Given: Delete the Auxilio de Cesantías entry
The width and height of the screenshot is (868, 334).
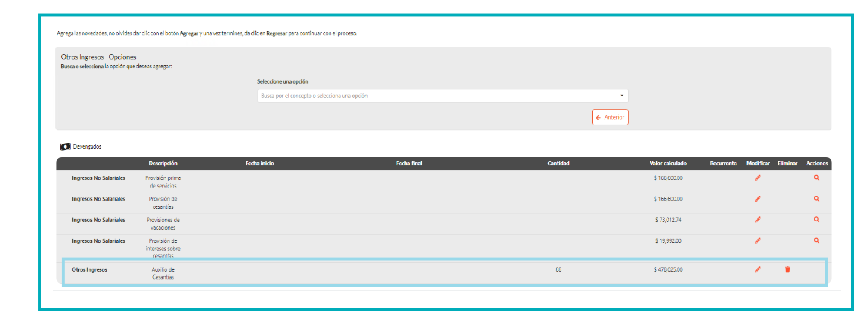Looking at the screenshot, I should point(787,270).
